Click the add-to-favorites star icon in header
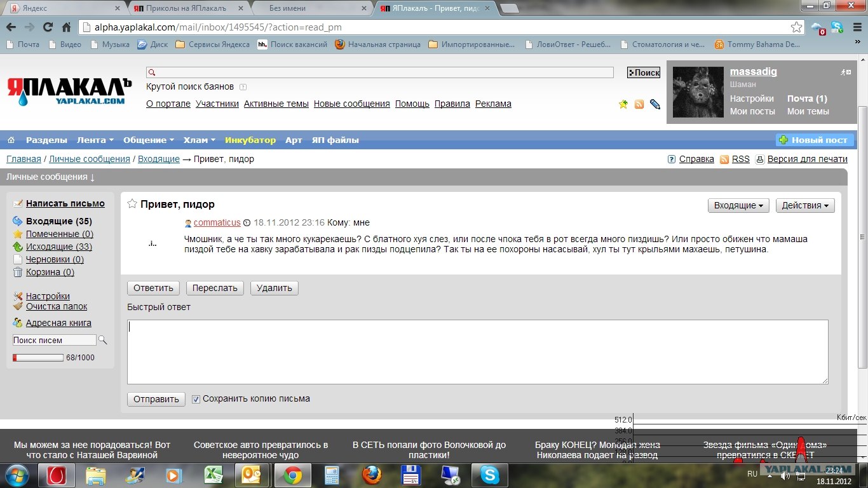 (623, 104)
